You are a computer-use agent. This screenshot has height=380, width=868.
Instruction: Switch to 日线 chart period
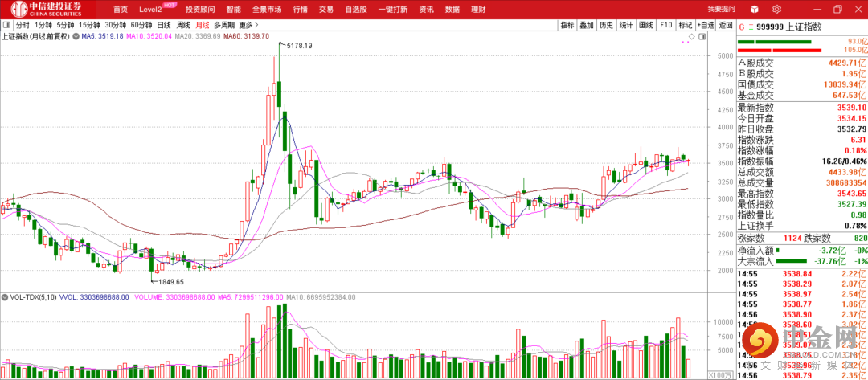(164, 25)
